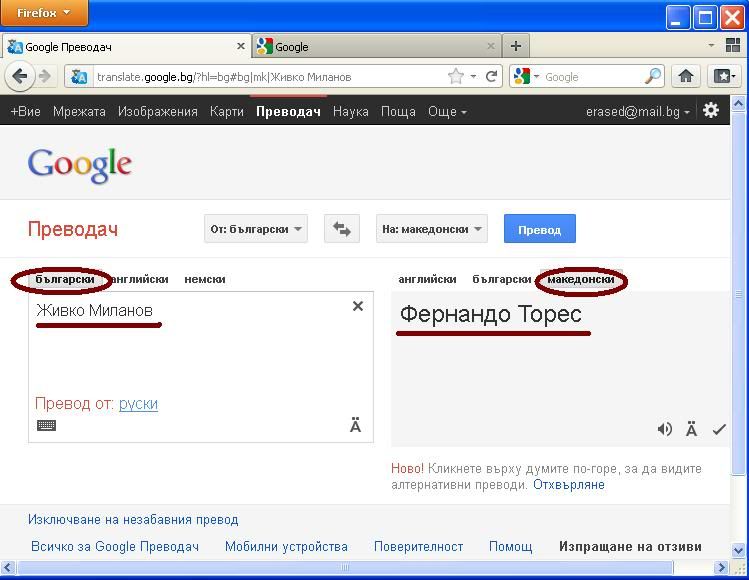Viewport: 749px width, 580px height.
Task: Open 'Поверителност' link
Action: point(418,546)
